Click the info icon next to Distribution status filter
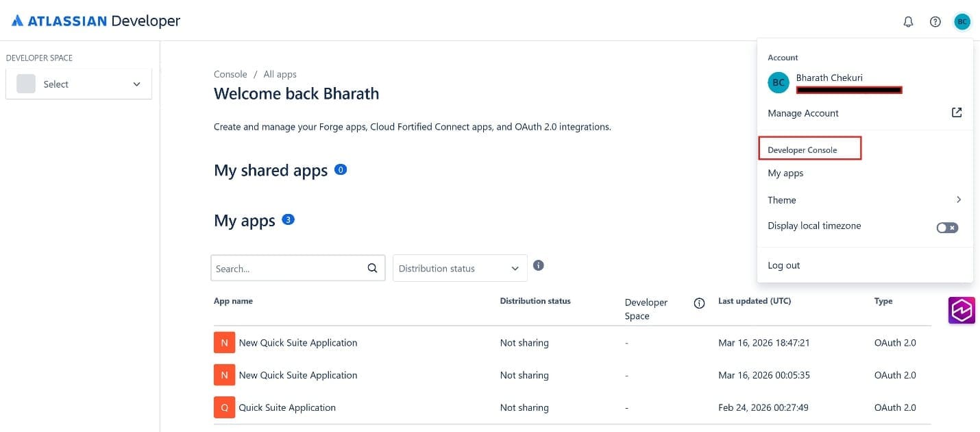The width and height of the screenshot is (980, 432). click(539, 265)
